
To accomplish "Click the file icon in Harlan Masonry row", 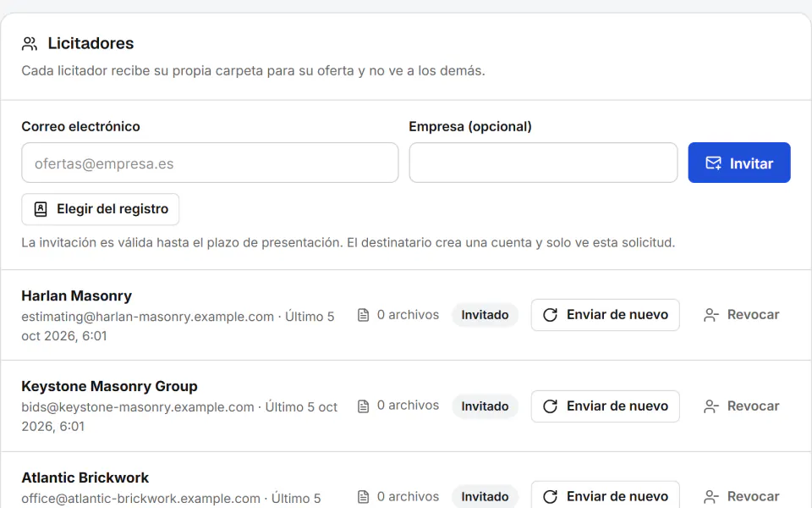I will 364,315.
